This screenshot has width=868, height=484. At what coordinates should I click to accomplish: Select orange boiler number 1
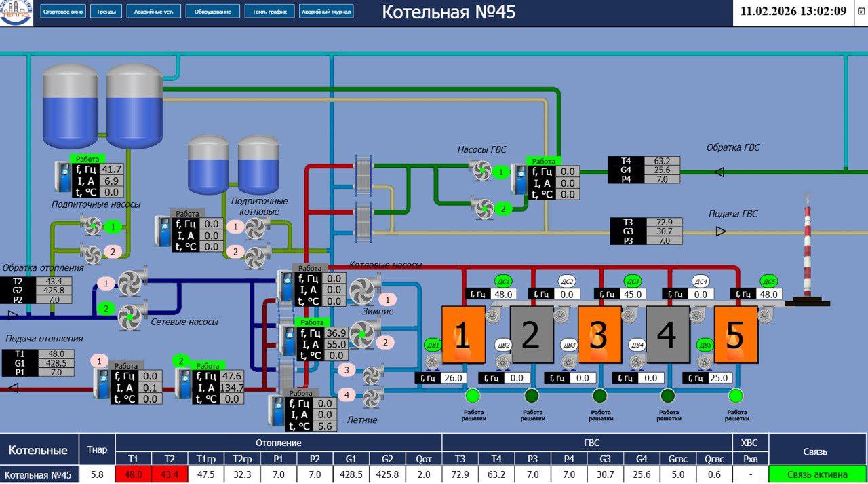point(463,335)
